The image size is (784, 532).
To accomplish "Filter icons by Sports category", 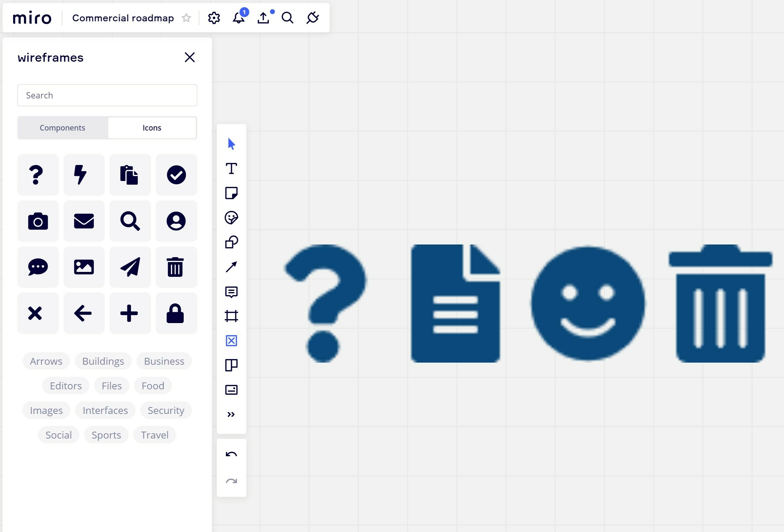I will (x=106, y=435).
